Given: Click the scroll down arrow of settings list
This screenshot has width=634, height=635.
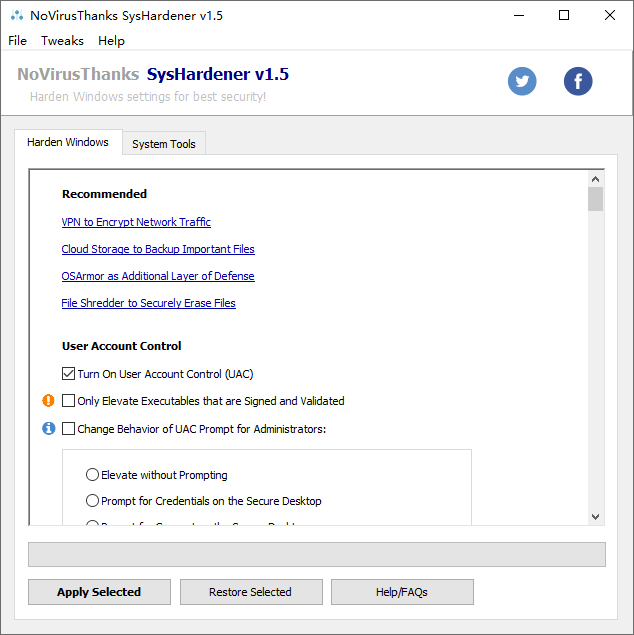Looking at the screenshot, I should coord(595,516).
